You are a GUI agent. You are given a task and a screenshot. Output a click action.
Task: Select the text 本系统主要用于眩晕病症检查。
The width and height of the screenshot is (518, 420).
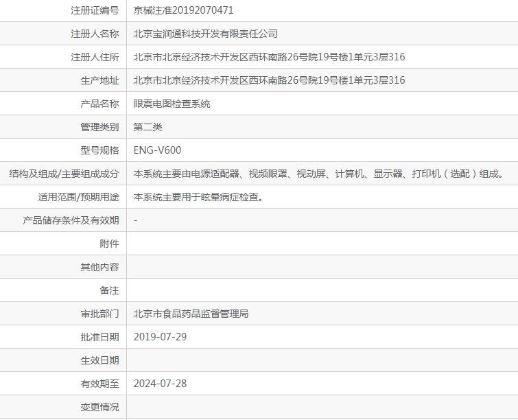[199, 197]
